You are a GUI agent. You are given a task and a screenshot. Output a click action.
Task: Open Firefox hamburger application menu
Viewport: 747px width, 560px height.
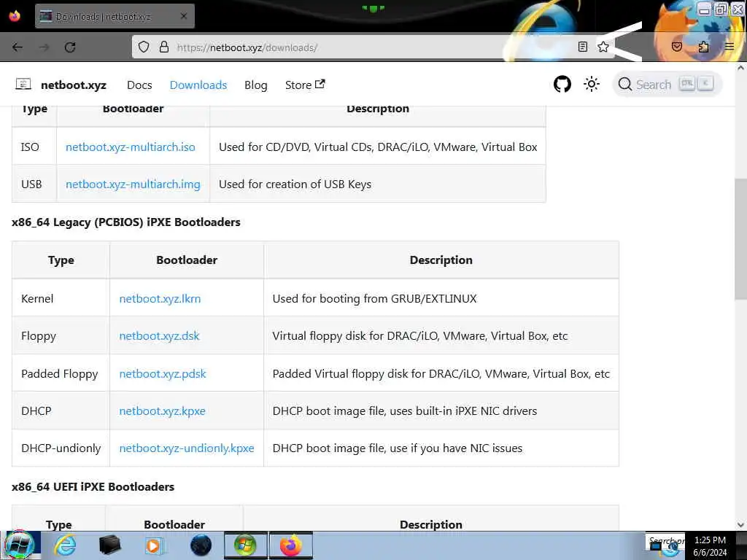point(729,47)
